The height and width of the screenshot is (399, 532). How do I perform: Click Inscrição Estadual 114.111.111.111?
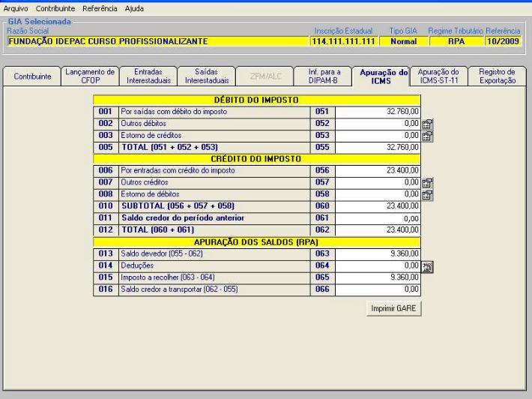pyautogui.click(x=343, y=41)
